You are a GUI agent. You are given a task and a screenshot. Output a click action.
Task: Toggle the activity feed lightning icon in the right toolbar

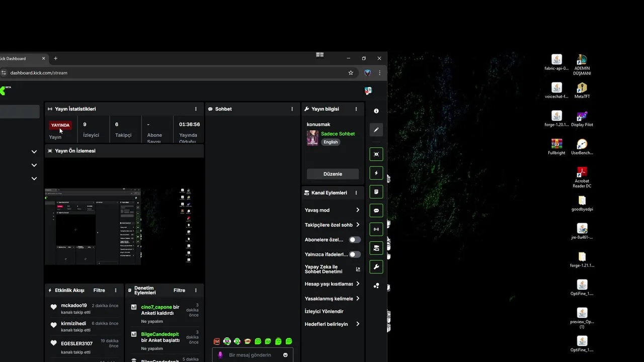(x=376, y=173)
